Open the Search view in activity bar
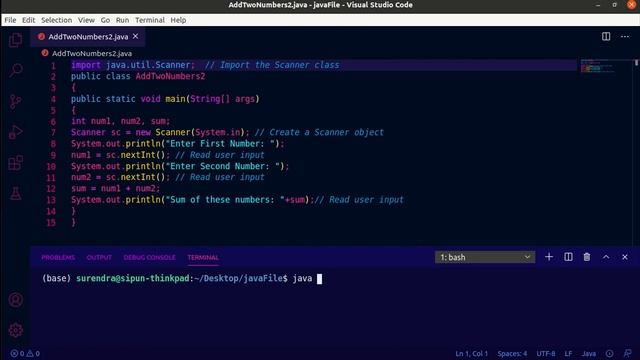The width and height of the screenshot is (640, 360). tap(16, 70)
